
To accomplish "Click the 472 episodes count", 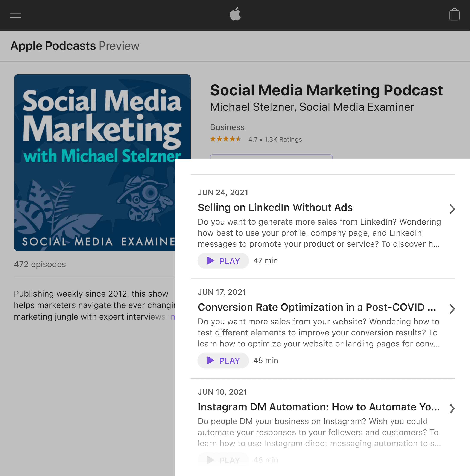I will [40, 264].
